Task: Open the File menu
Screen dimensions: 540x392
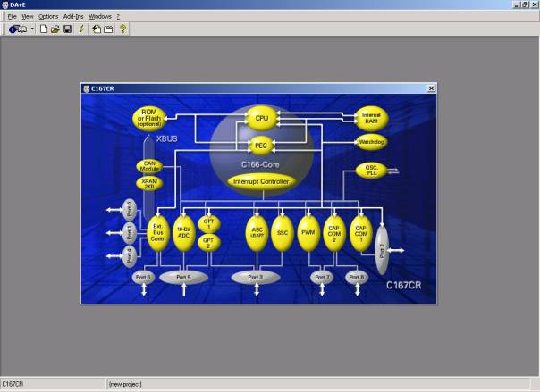Action: [12, 16]
